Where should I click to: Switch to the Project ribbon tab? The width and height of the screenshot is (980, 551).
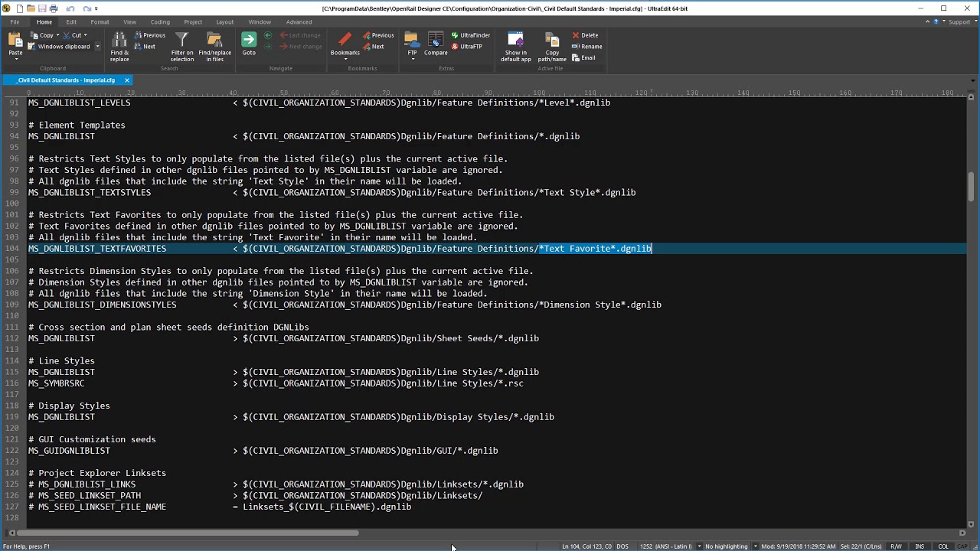point(193,21)
